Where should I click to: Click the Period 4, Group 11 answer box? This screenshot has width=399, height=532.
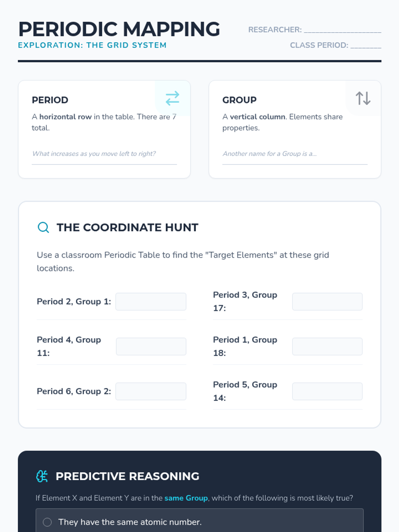[x=151, y=346]
